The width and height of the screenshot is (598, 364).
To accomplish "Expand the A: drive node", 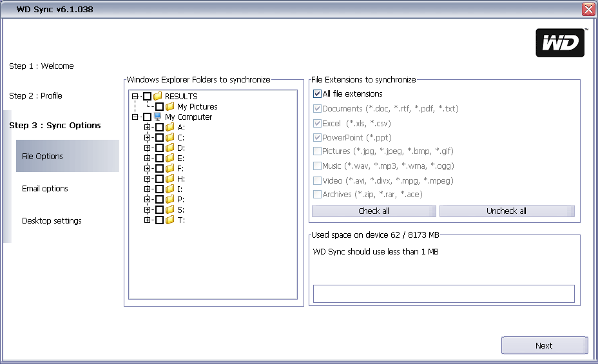I will point(147,127).
